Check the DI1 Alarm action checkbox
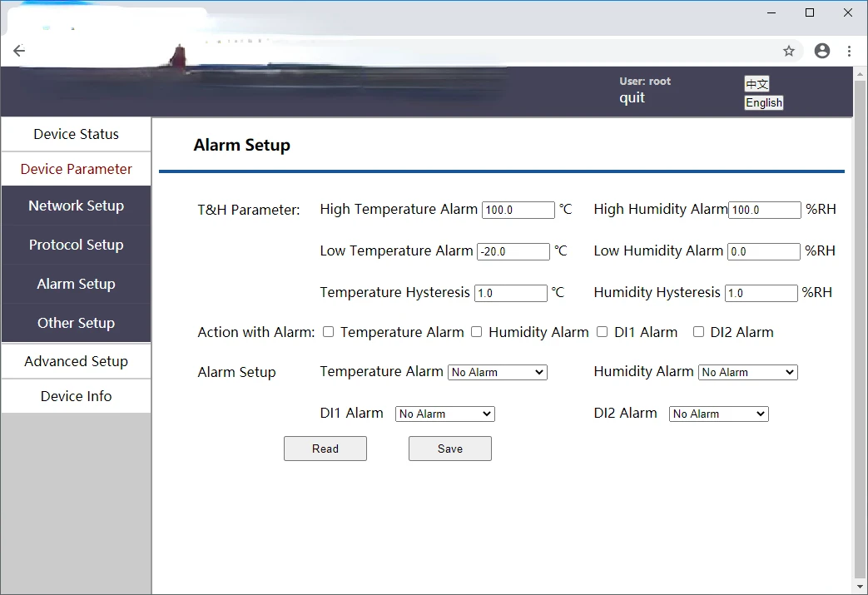This screenshot has width=868, height=595. pos(603,332)
